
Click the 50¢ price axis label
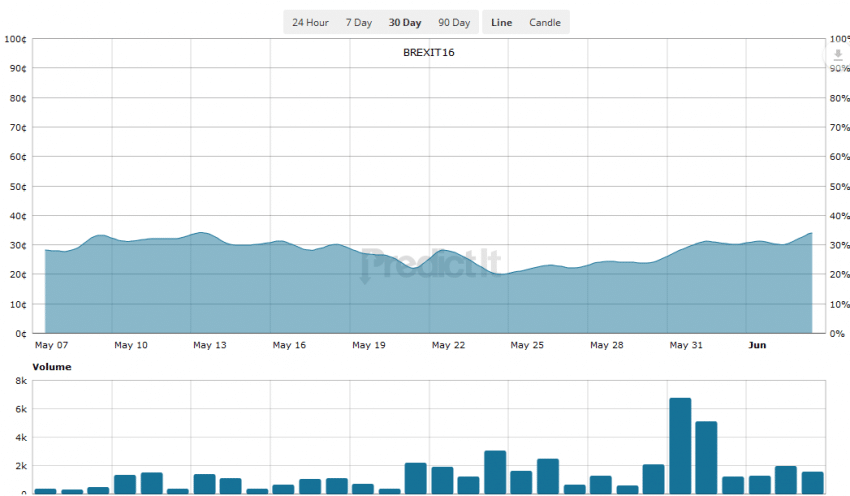(17, 186)
